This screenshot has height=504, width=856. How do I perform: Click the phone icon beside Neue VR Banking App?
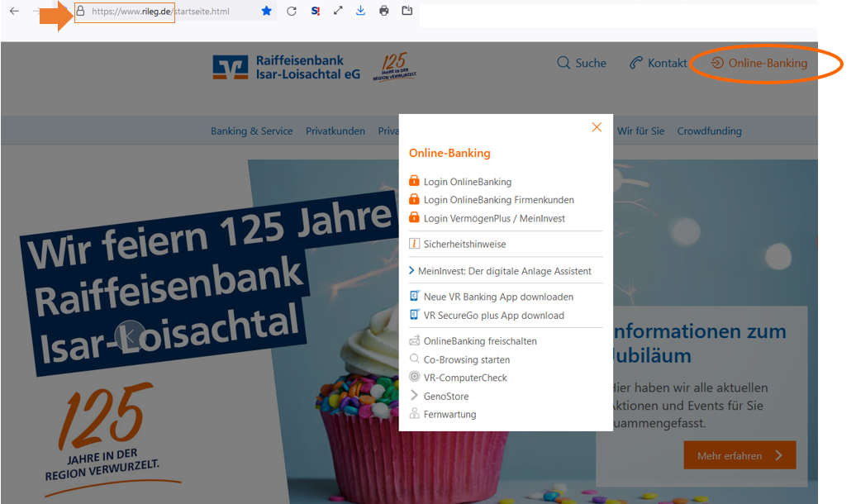click(x=414, y=296)
